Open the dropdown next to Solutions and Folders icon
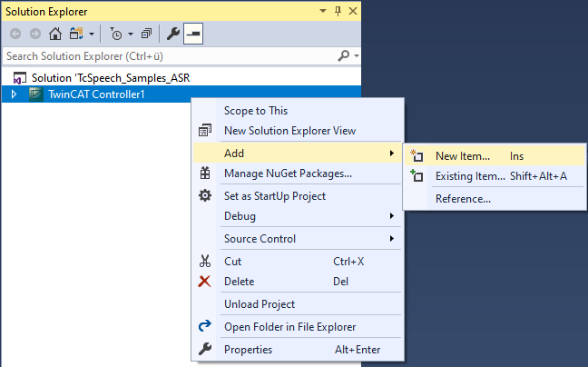Screen dimensions: 588x367 (x=92, y=35)
